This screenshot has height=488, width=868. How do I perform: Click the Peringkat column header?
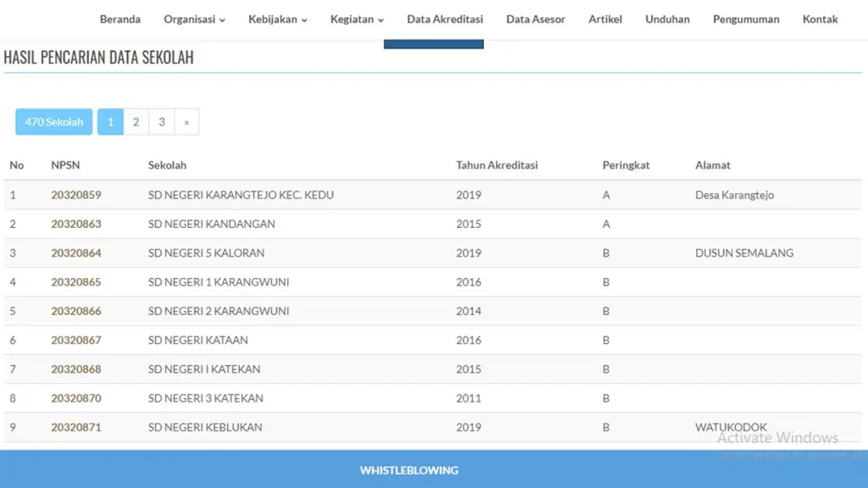[x=626, y=165]
